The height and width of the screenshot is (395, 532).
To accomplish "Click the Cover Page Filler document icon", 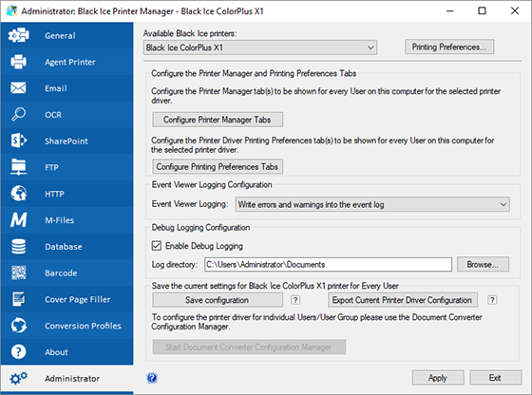I will pyautogui.click(x=18, y=299).
